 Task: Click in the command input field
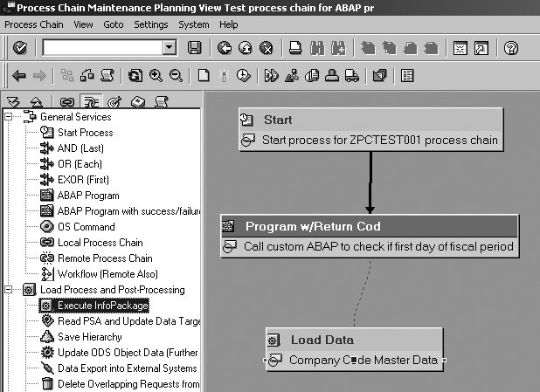pyautogui.click(x=102, y=47)
